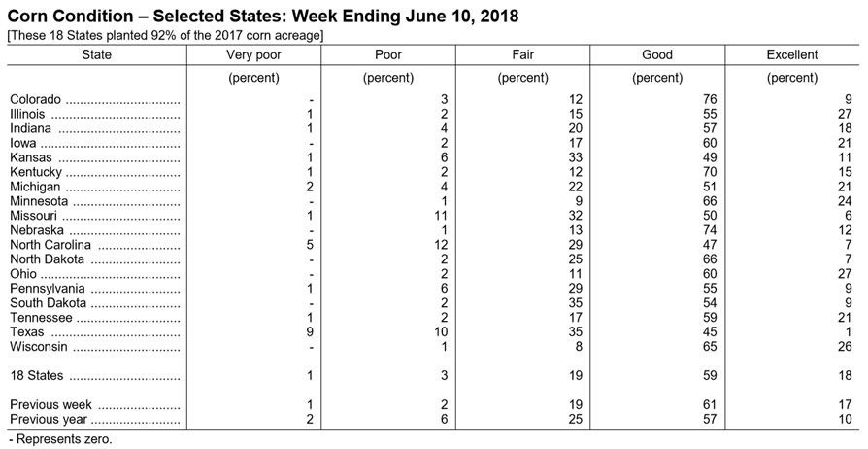
Task: Click the 'State' column header
Action: click(96, 54)
